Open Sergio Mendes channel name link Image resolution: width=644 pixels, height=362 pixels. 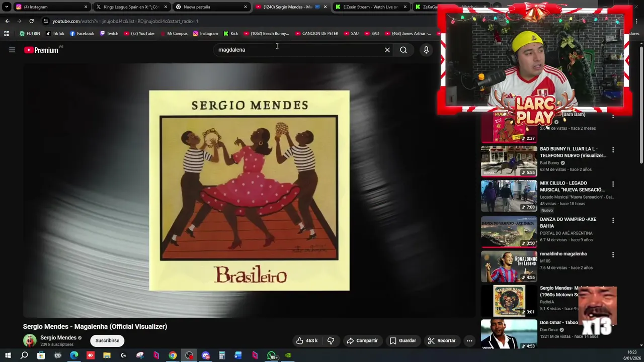58,338
